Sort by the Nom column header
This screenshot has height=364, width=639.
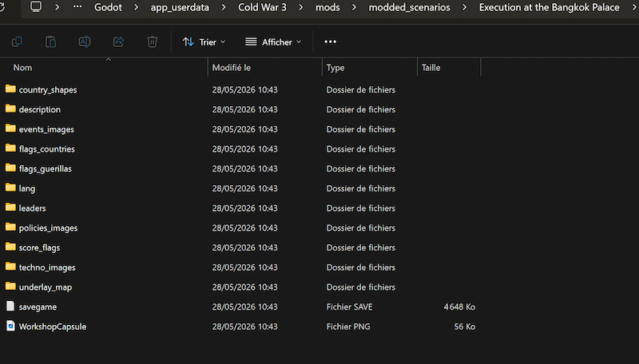[22, 68]
